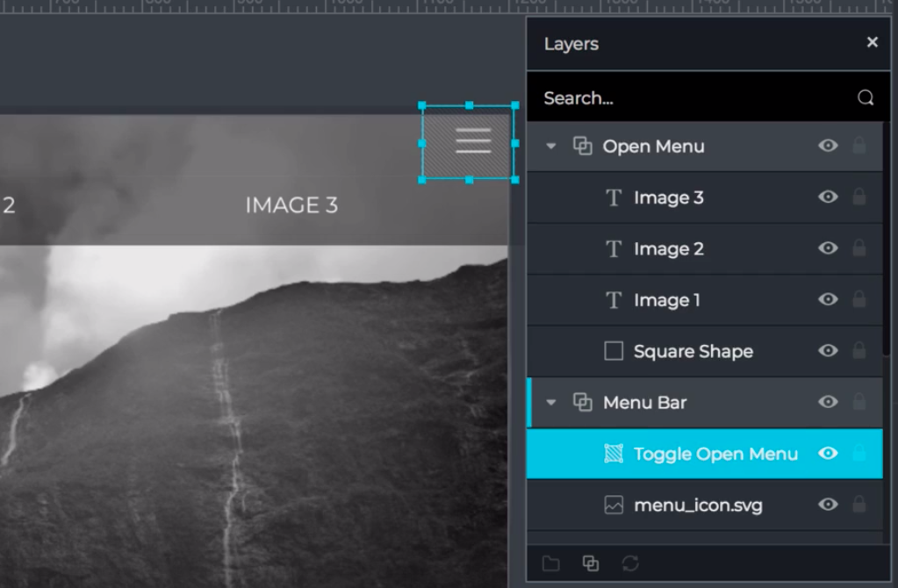Collapse the Open Menu group
Screen dimensions: 898x588
pyautogui.click(x=550, y=146)
